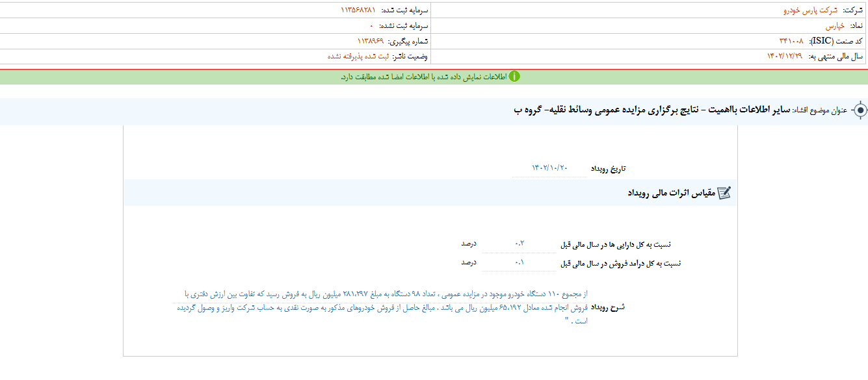Click the green info icon in the banner
The width and height of the screenshot is (868, 380).
tap(514, 77)
